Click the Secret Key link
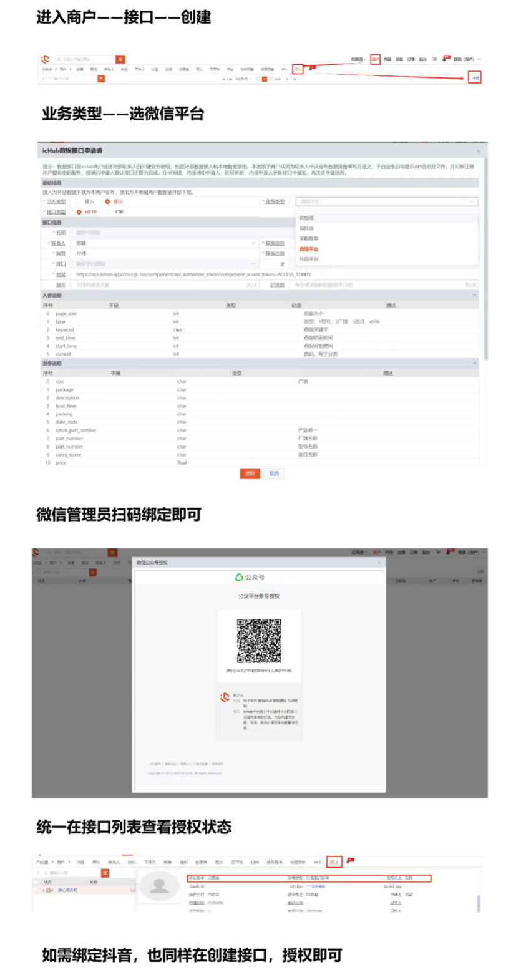This screenshot has height=980, width=531. (393, 886)
